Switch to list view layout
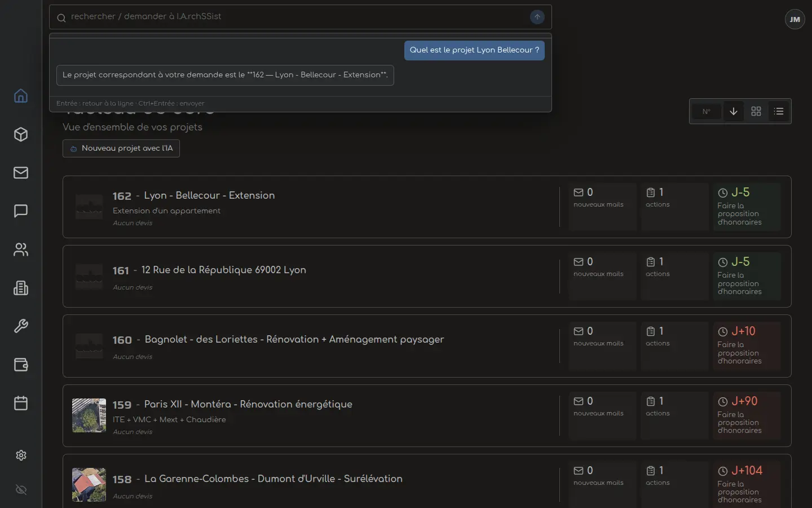 (x=779, y=111)
